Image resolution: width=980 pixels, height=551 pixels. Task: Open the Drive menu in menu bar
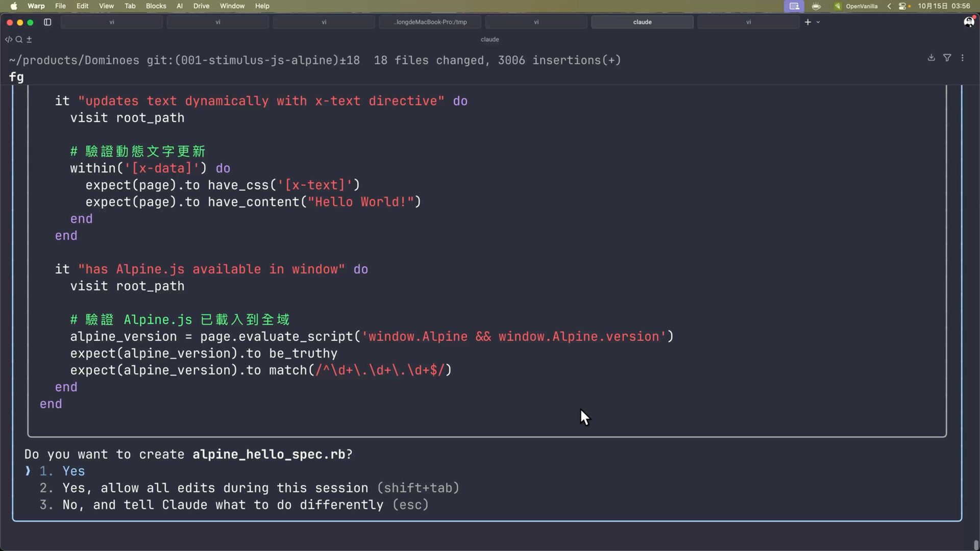click(x=201, y=6)
